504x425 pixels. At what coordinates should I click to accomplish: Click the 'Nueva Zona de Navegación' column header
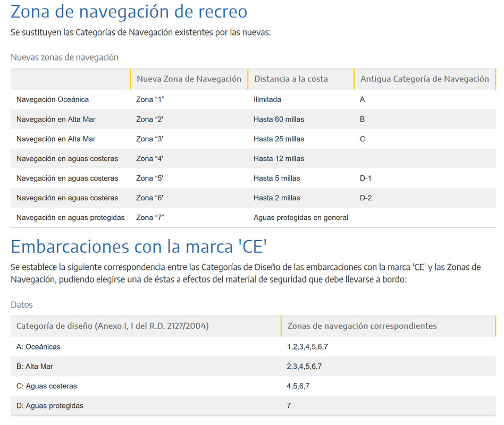pyautogui.click(x=189, y=79)
